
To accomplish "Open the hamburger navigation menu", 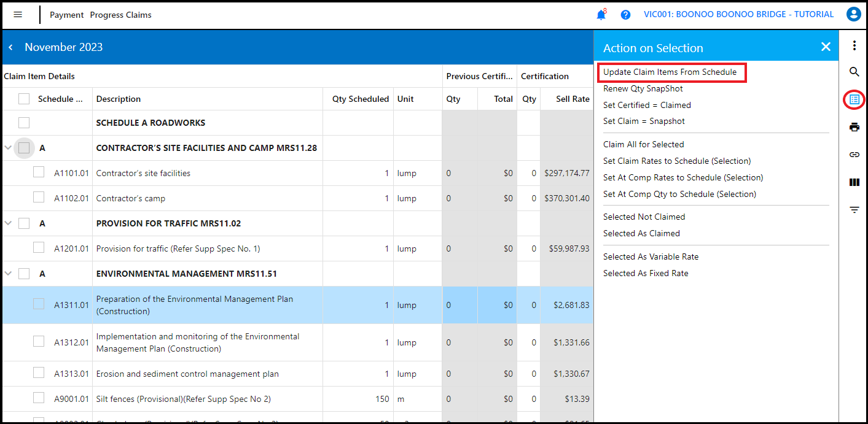I will (x=18, y=15).
